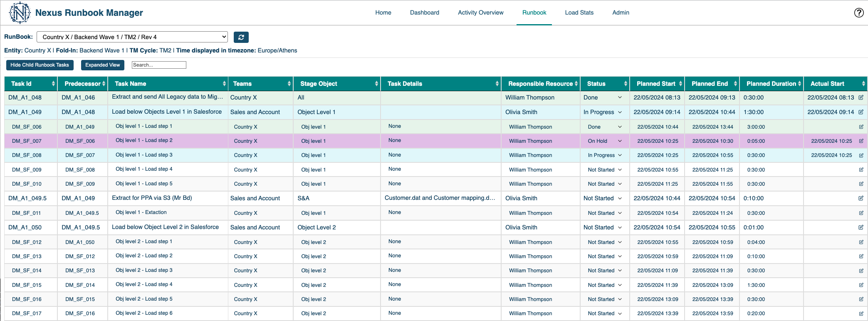Screen dimensions: 868x321
Task: Click edit icon for DM_A1_049.5 row
Action: (861, 198)
